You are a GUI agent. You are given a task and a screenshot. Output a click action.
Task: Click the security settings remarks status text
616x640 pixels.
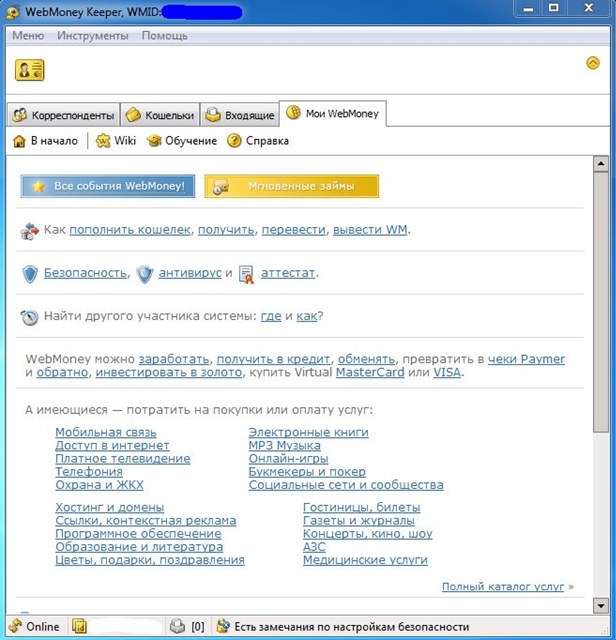[x=351, y=627]
